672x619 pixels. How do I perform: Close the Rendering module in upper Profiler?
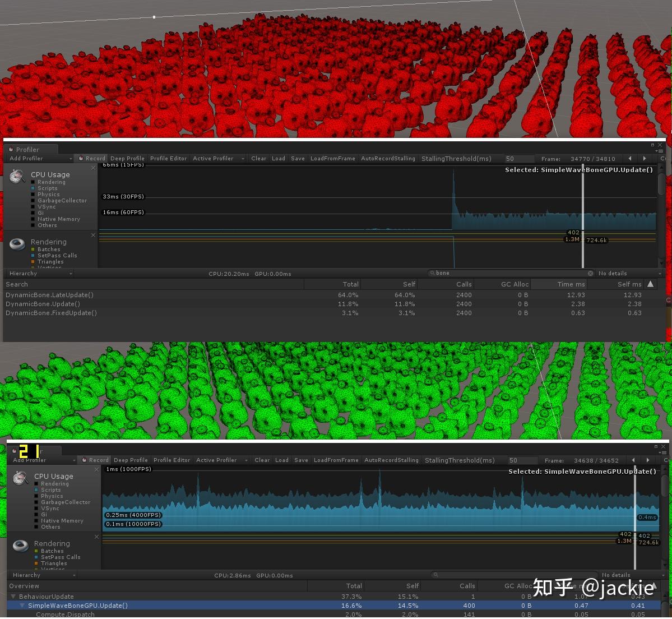[x=94, y=235]
